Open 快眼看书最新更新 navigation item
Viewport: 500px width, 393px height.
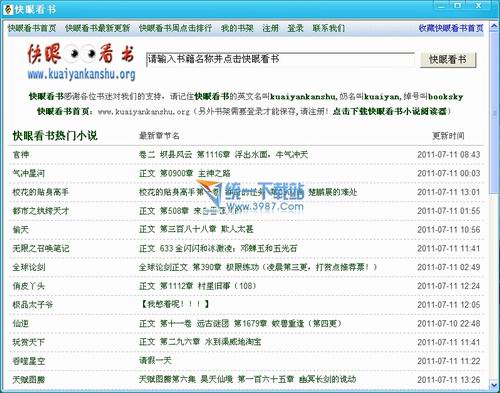97,28
